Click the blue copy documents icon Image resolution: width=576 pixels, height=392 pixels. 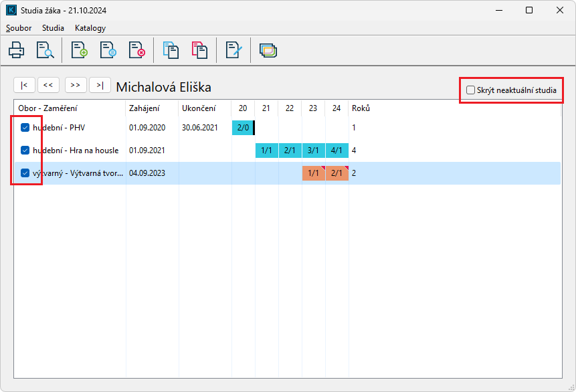(171, 50)
